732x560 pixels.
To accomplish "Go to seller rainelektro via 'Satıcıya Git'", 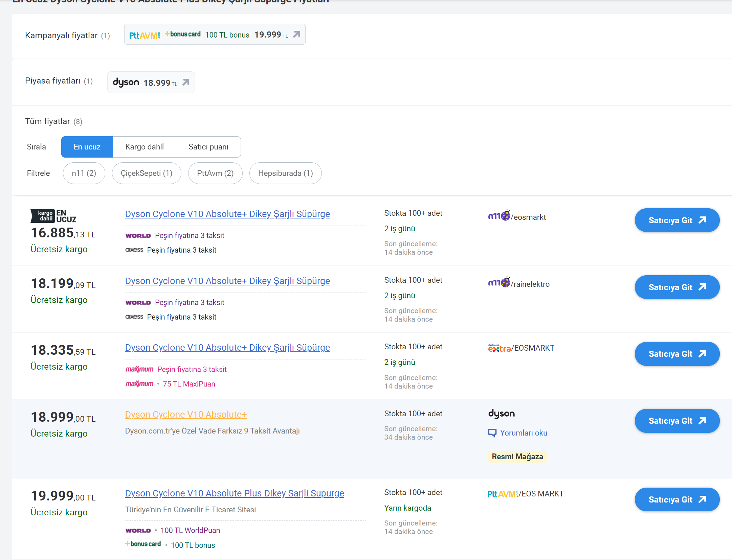I will 677,287.
